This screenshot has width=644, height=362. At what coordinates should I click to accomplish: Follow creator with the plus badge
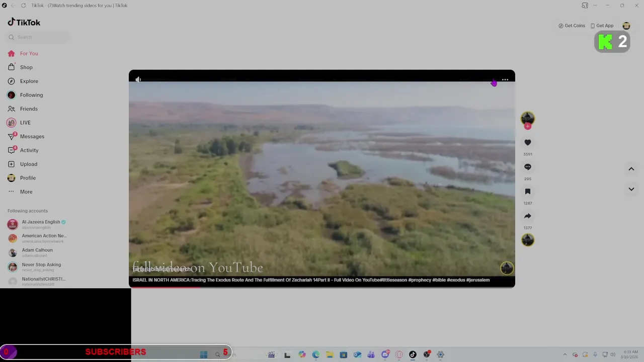tap(528, 126)
